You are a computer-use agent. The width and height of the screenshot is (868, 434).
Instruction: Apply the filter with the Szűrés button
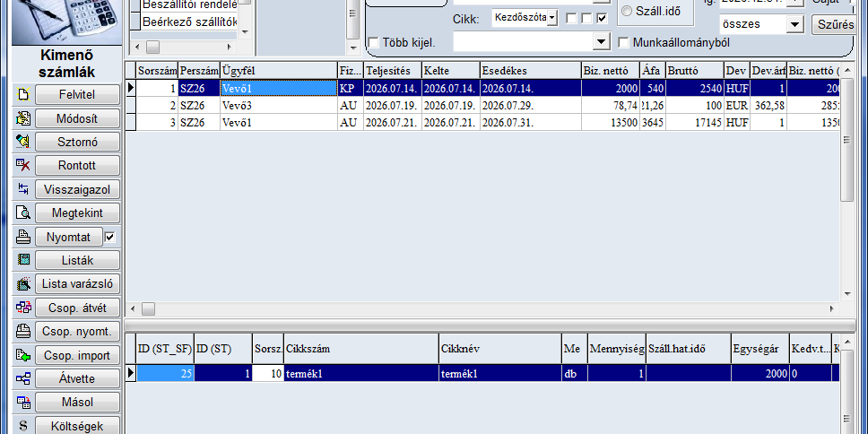[x=836, y=24]
